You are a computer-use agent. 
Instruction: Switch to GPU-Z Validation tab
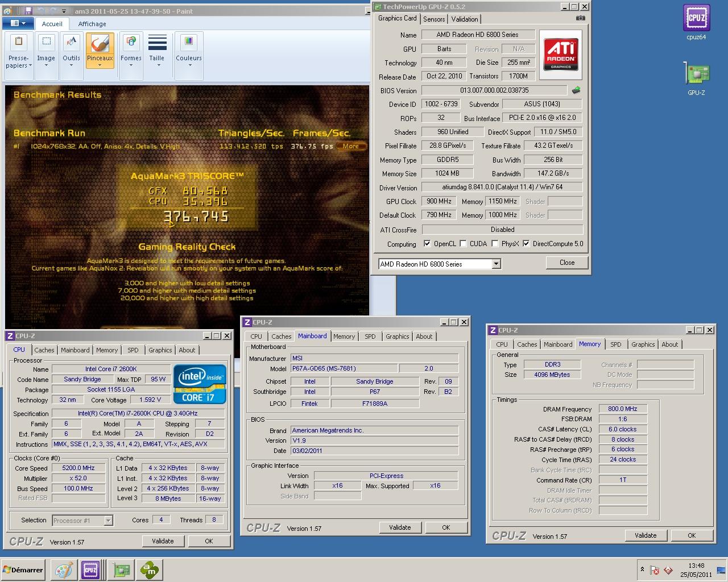click(x=465, y=19)
